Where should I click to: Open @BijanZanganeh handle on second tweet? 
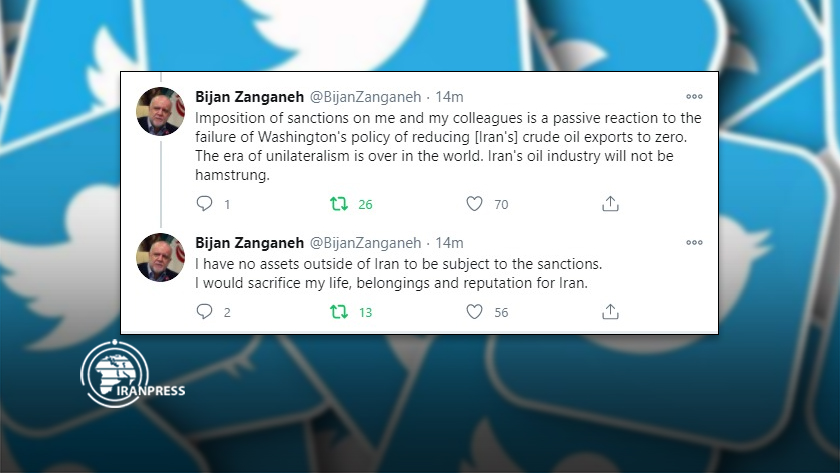[x=366, y=243]
